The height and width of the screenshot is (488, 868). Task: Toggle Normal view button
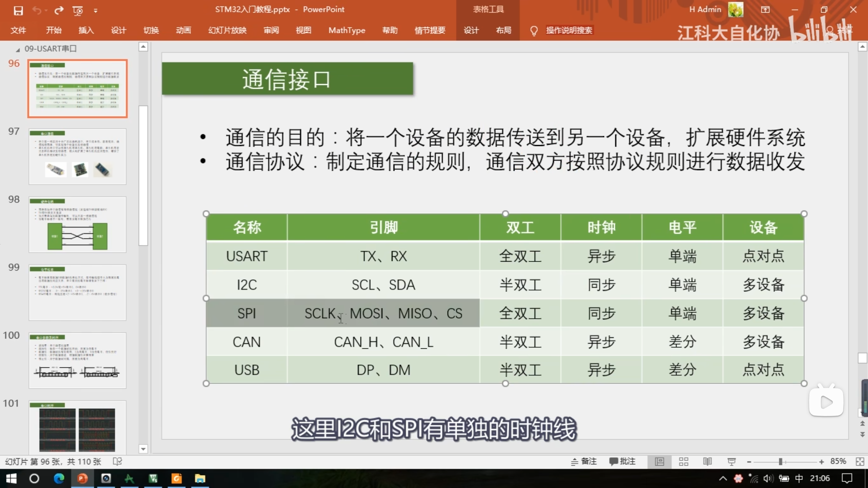[659, 462]
